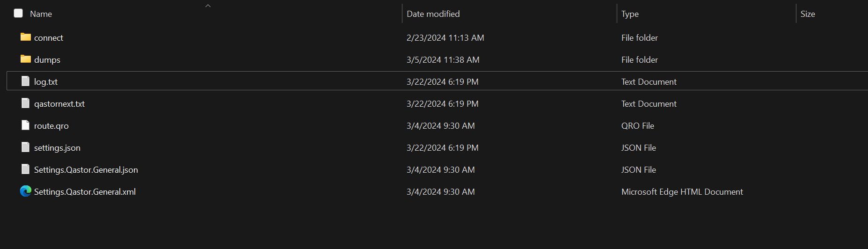Sort files by the Type column
This screenshot has height=249, width=868.
click(630, 14)
